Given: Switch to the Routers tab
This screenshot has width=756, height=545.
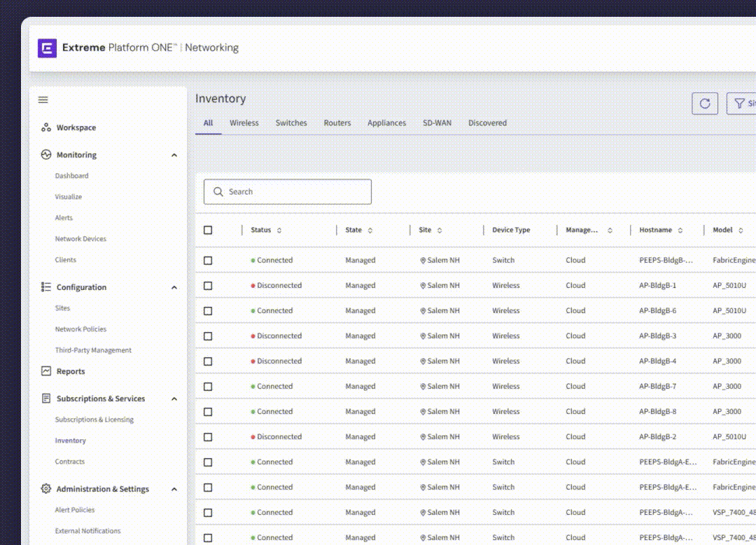Looking at the screenshot, I should (337, 123).
